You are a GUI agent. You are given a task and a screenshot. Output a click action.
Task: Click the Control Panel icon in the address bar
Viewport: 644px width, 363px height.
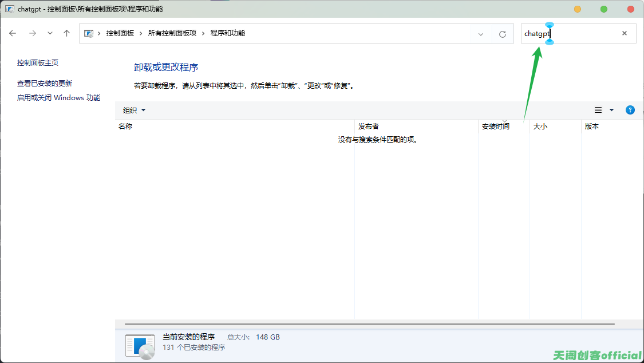coord(89,33)
